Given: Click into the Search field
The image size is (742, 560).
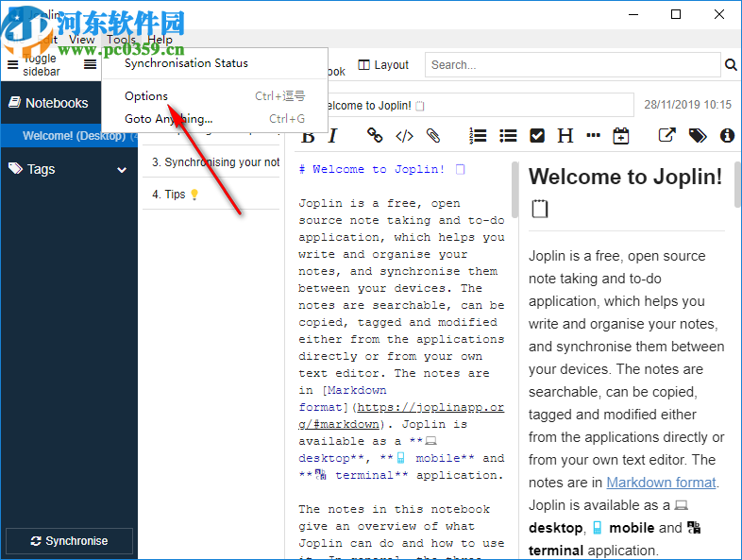Looking at the screenshot, I should [x=573, y=64].
